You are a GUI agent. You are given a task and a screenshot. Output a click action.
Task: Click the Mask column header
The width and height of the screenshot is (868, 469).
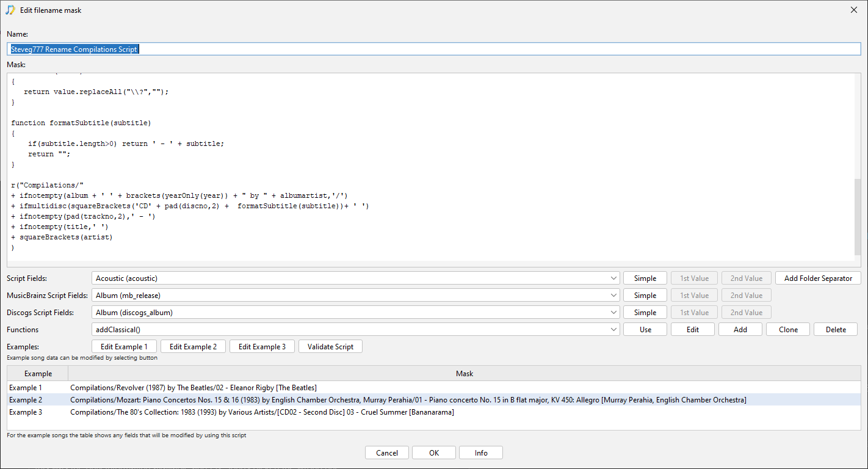coord(465,374)
